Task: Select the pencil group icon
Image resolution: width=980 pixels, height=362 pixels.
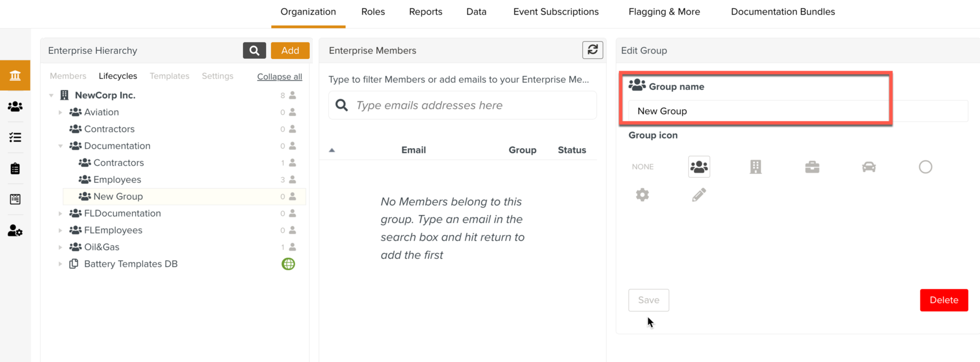Action: coord(699,194)
